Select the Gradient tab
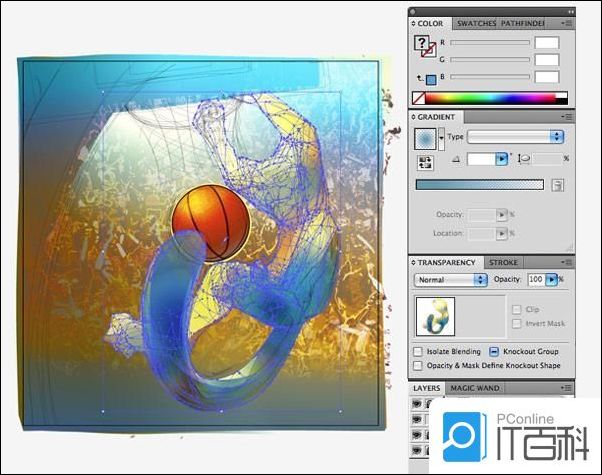This screenshot has height=475, width=602. 436,117
